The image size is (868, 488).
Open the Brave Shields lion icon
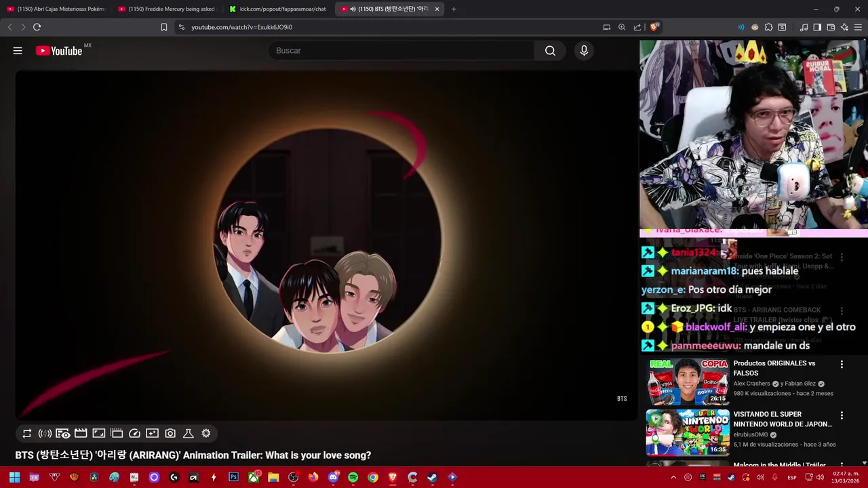654,27
